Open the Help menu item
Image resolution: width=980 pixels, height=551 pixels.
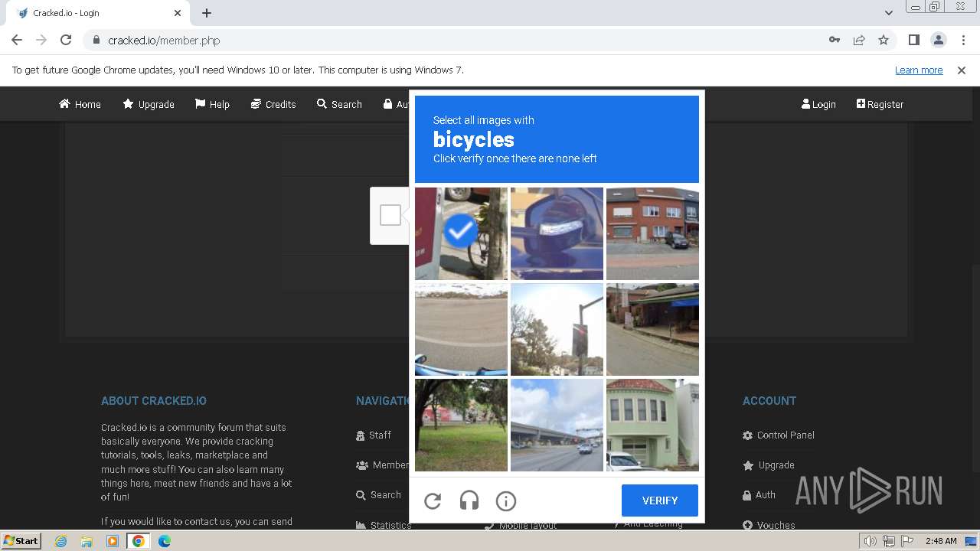212,104
